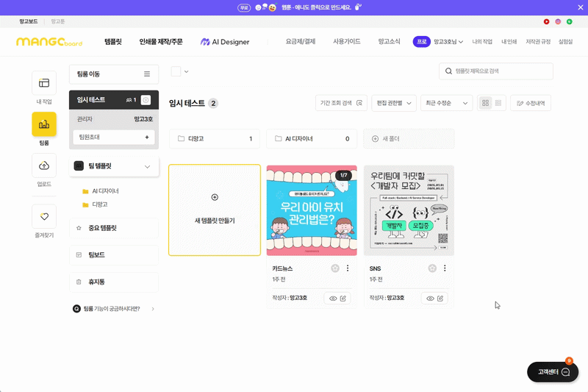Open the 디망고 folder tile
Screen dimensions: 588x392
coord(215,139)
